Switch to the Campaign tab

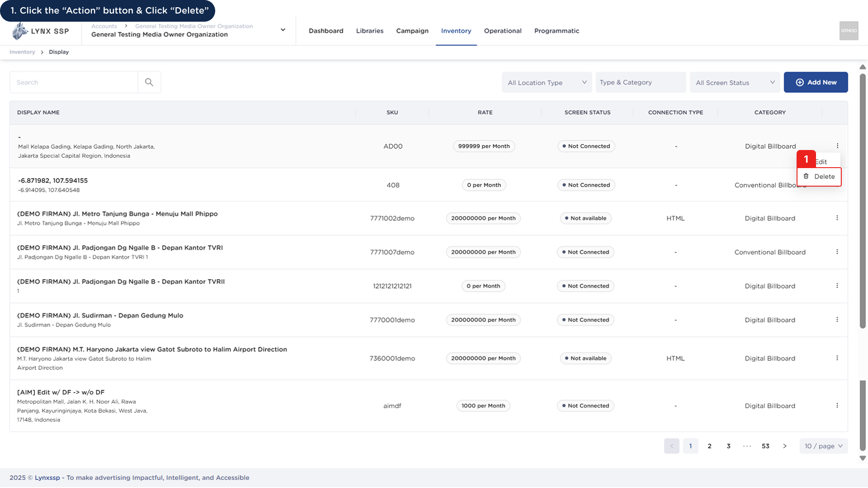[x=412, y=31]
